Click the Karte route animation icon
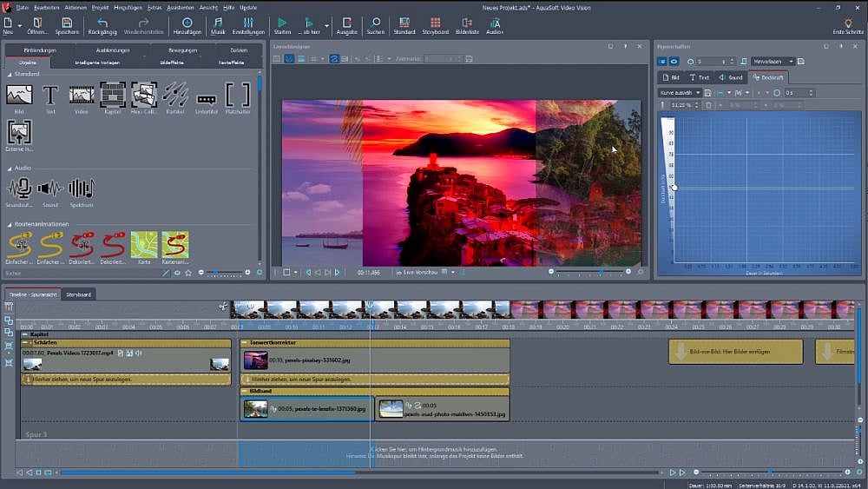 pos(143,246)
